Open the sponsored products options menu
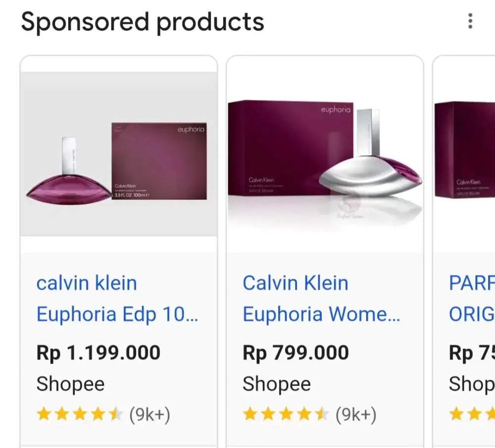 click(469, 21)
